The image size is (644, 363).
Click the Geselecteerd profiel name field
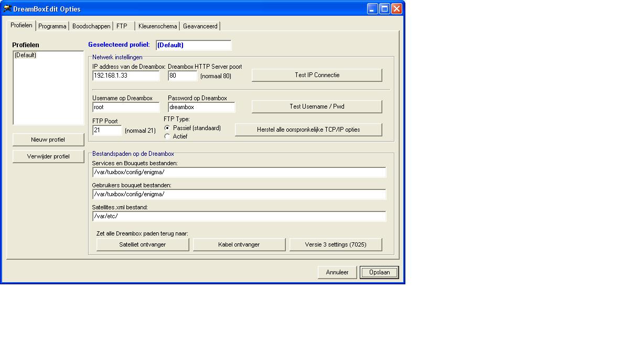click(194, 45)
